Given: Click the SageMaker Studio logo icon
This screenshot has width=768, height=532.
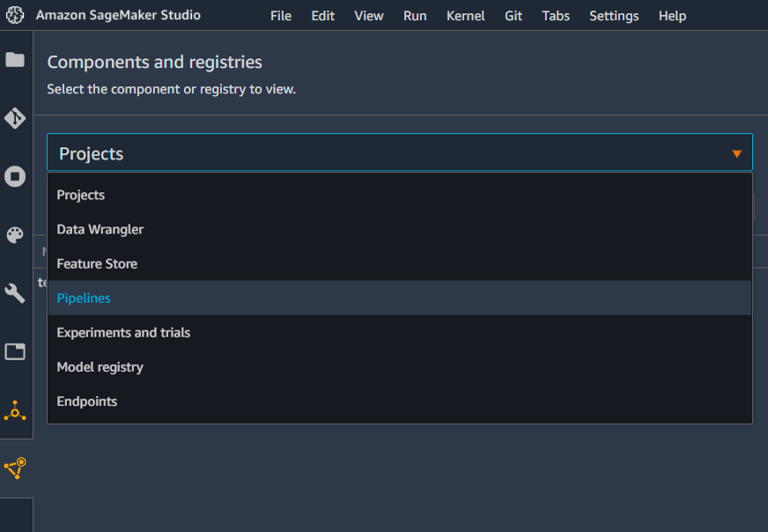Looking at the screenshot, I should [15, 15].
